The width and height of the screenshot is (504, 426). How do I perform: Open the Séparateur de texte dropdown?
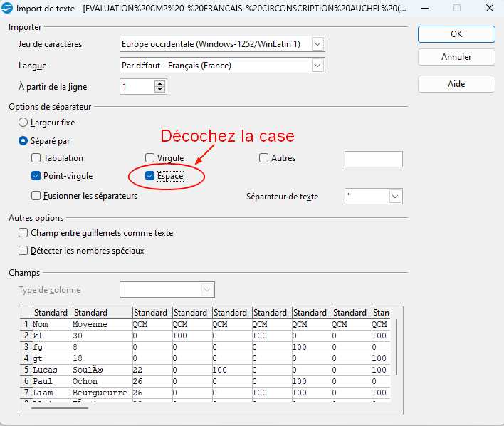point(395,196)
